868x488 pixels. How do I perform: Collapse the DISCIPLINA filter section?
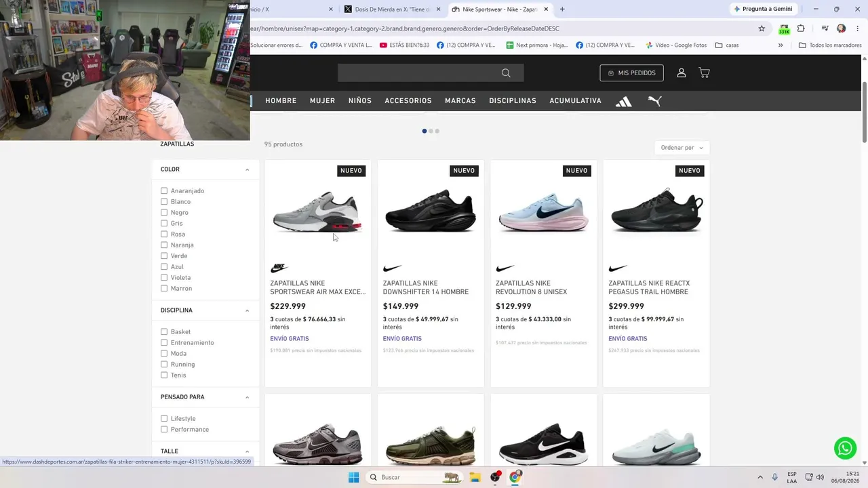pos(247,310)
